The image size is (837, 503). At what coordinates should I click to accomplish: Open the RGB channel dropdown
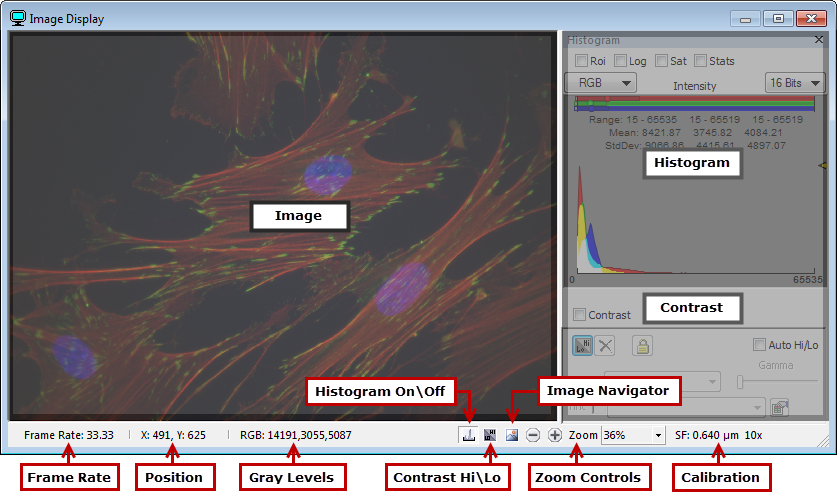pyautogui.click(x=601, y=83)
